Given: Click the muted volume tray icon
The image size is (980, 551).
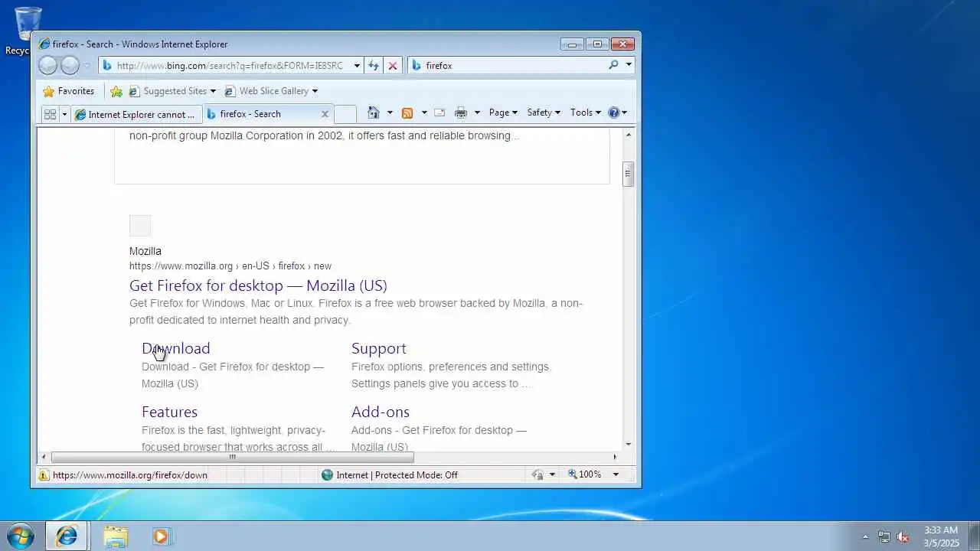Looking at the screenshot, I should [903, 536].
